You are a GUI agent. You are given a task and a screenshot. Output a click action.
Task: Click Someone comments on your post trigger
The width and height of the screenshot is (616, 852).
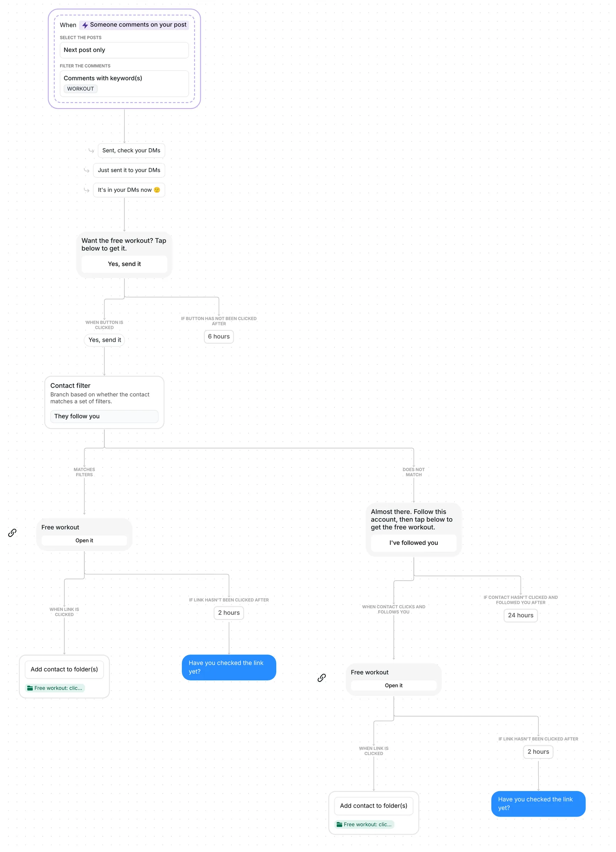pyautogui.click(x=134, y=25)
